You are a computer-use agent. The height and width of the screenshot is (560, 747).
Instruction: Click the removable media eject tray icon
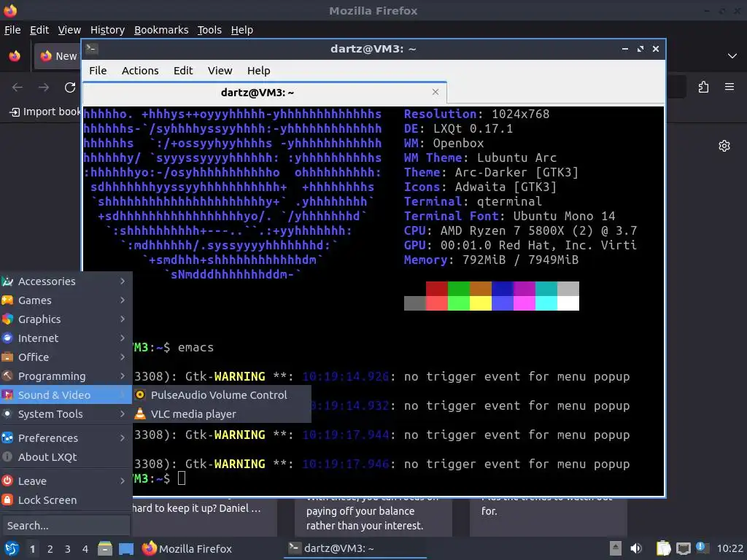[616, 548]
